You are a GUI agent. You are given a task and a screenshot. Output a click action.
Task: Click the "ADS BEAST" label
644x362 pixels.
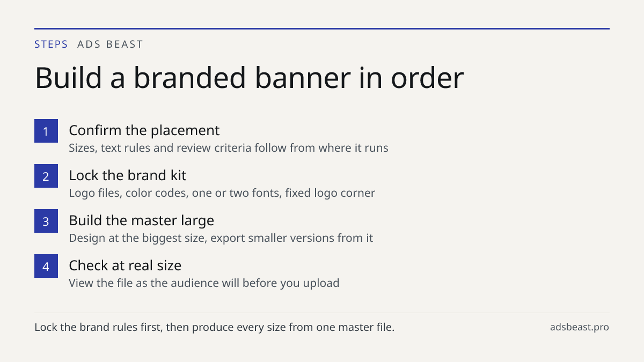(110, 45)
